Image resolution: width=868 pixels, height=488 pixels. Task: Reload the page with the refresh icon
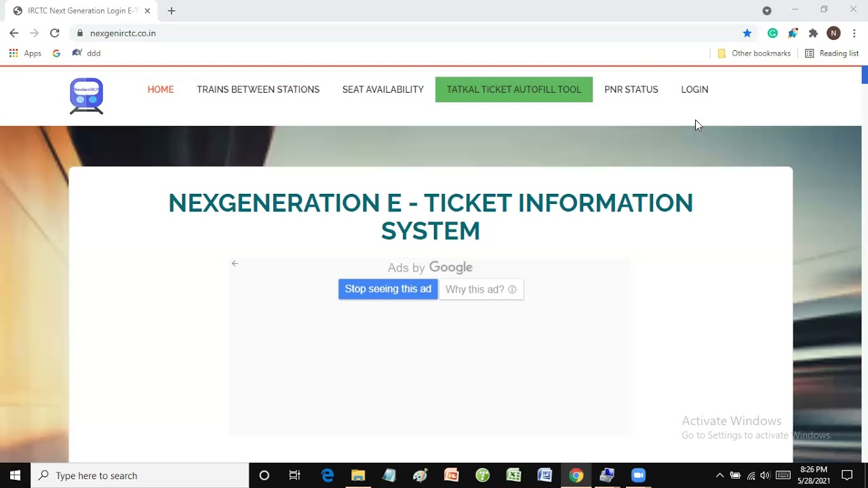pos(55,33)
